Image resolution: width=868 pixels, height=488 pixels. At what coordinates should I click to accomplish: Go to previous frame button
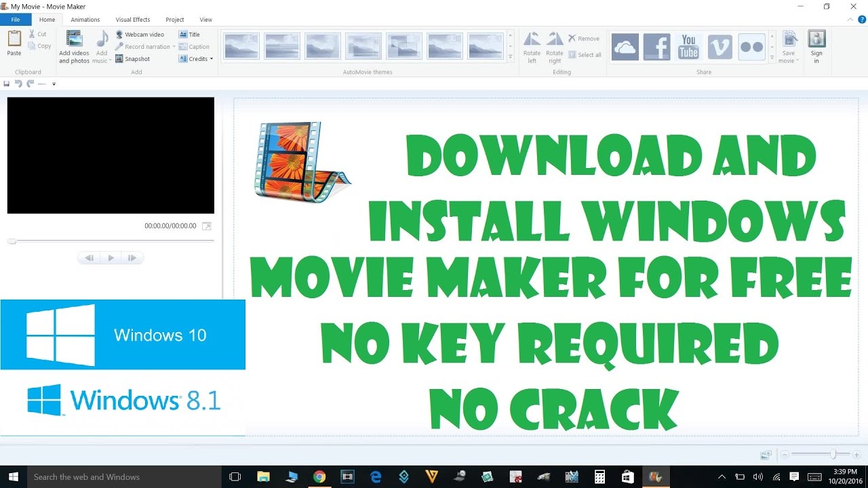coord(90,258)
